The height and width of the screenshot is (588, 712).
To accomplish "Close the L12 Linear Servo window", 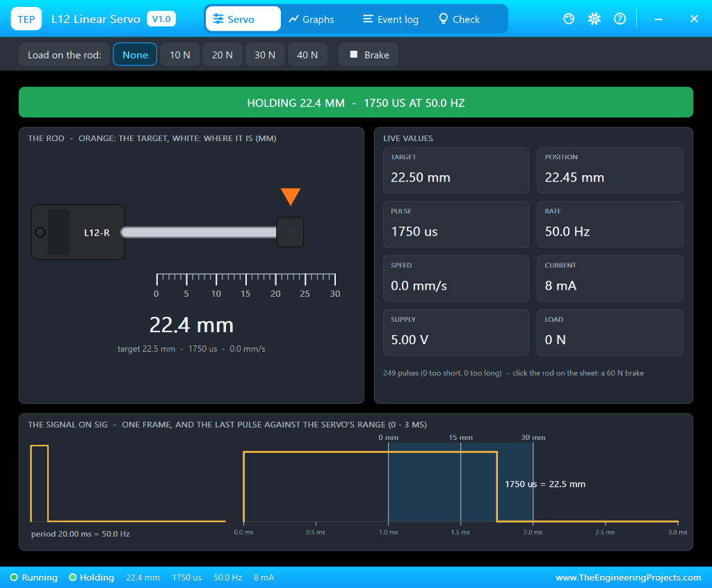I will (694, 19).
